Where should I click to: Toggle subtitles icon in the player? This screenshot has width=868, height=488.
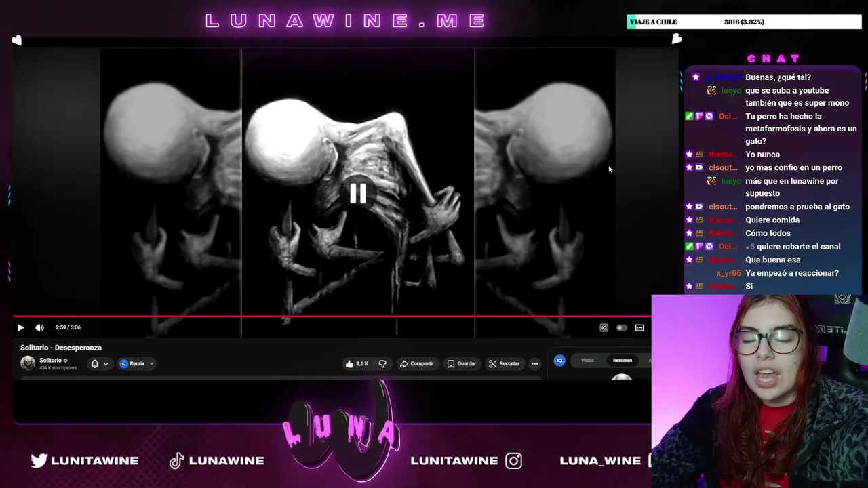[x=639, y=328]
